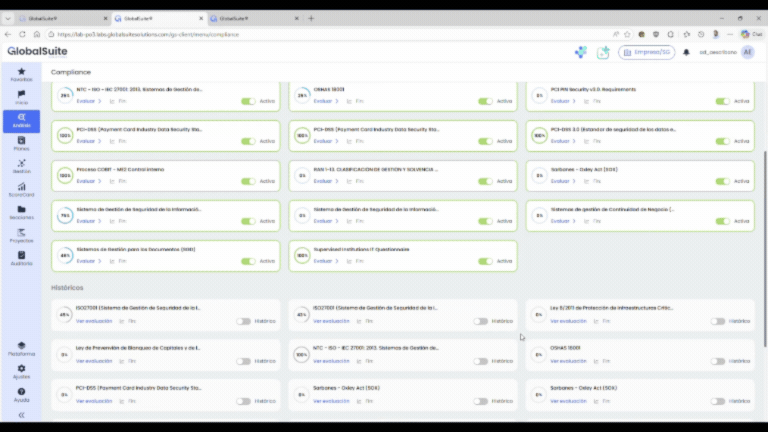Open Proyectos icon in sidebar
This screenshot has width=768, height=432.
(21, 235)
